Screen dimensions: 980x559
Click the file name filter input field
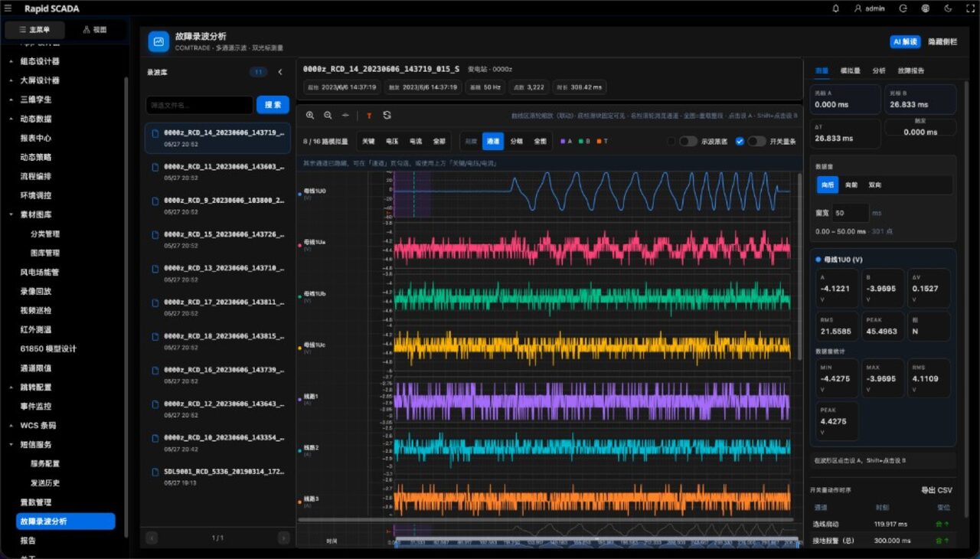pyautogui.click(x=199, y=105)
